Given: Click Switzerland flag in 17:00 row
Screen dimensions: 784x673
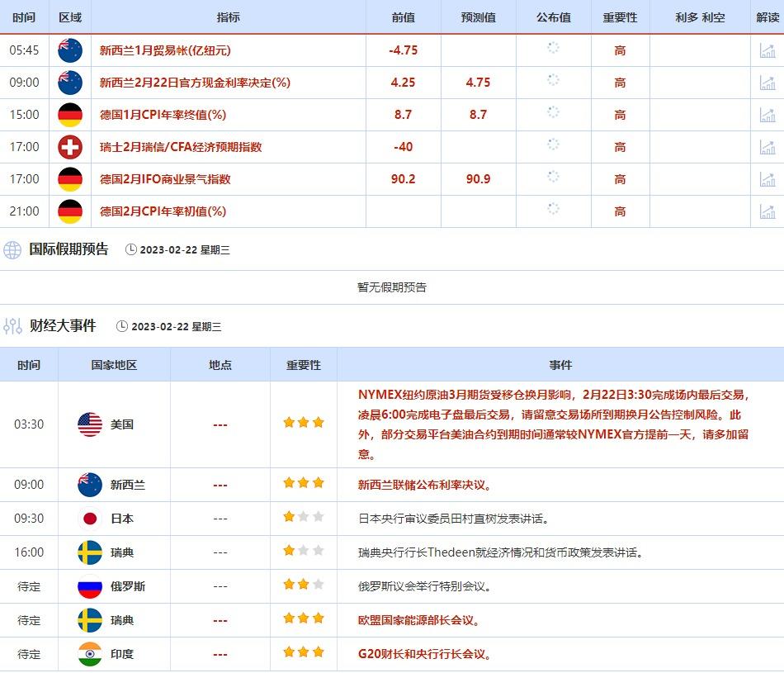Looking at the screenshot, I should point(70,147).
